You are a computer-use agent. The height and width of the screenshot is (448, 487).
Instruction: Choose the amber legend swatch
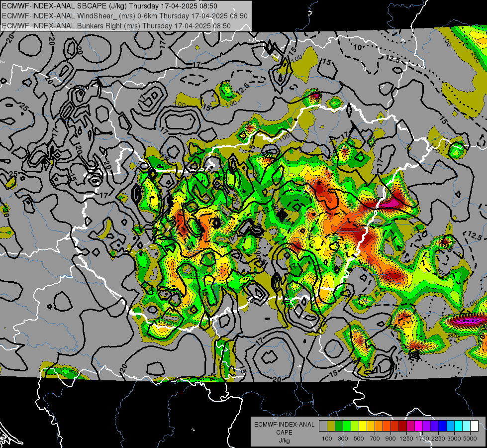[371, 426]
